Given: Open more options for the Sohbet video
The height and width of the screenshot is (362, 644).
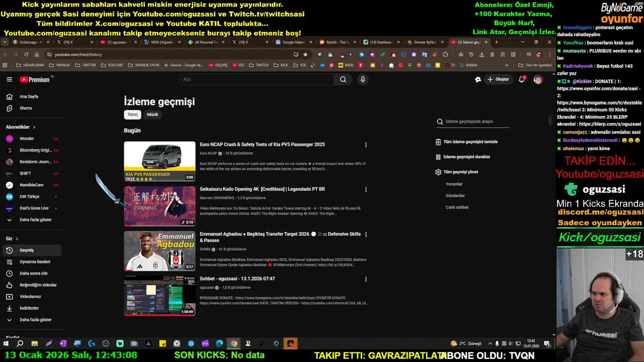Looking at the screenshot, I should pyautogui.click(x=366, y=279).
